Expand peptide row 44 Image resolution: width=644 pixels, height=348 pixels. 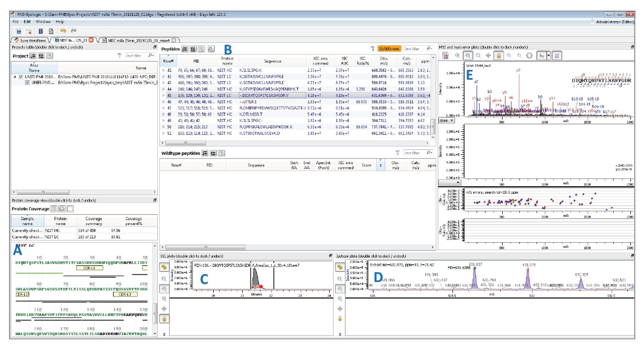pyautogui.click(x=163, y=89)
